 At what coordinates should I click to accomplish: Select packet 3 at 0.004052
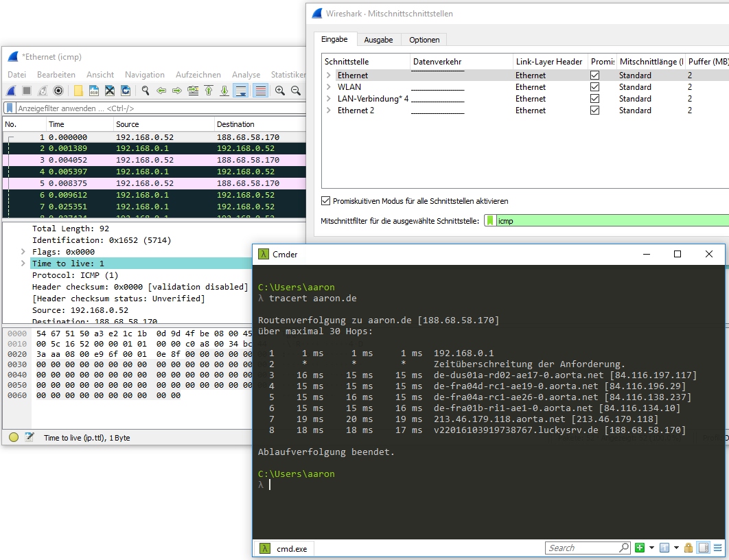154,160
